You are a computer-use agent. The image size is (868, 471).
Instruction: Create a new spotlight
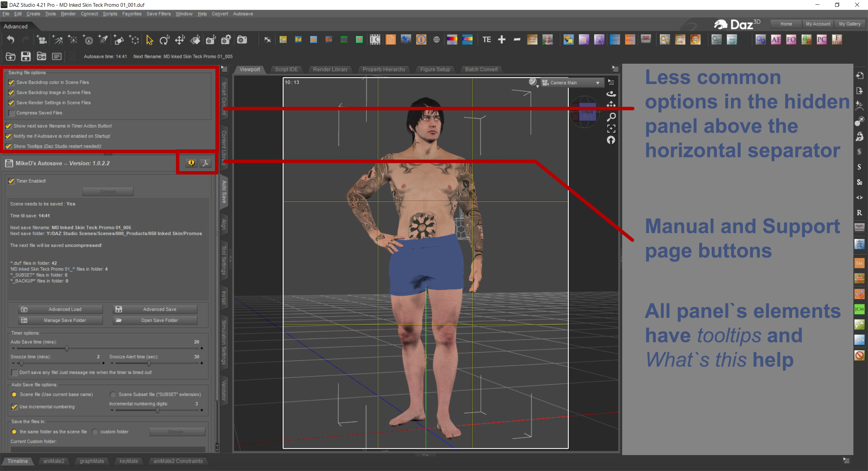tap(103, 40)
